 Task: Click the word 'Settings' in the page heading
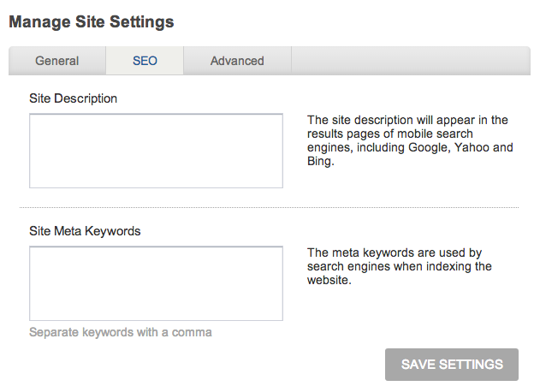(142, 22)
